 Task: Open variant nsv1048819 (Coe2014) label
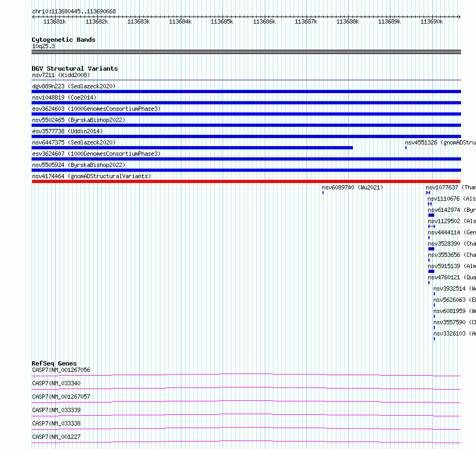(64, 97)
